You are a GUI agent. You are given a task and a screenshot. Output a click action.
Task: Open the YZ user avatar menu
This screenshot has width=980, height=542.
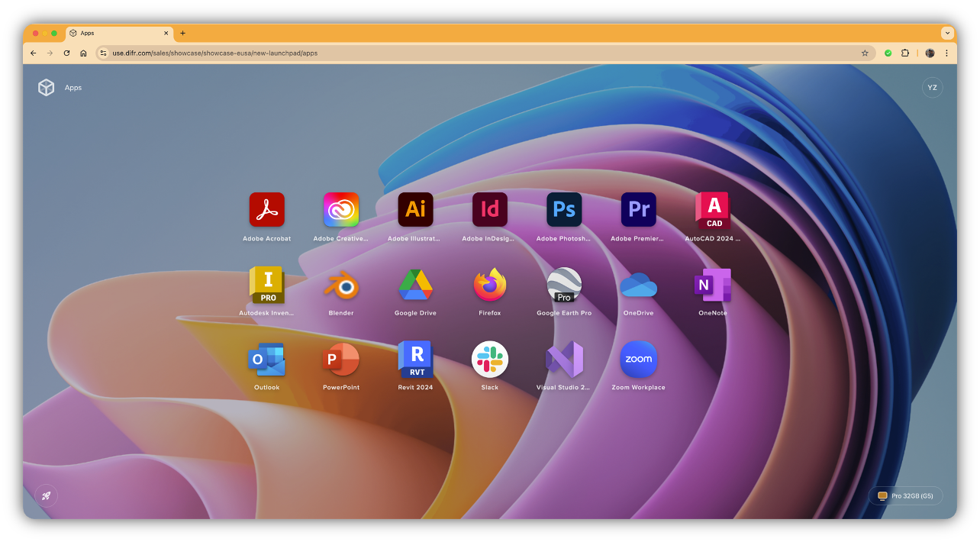(932, 88)
